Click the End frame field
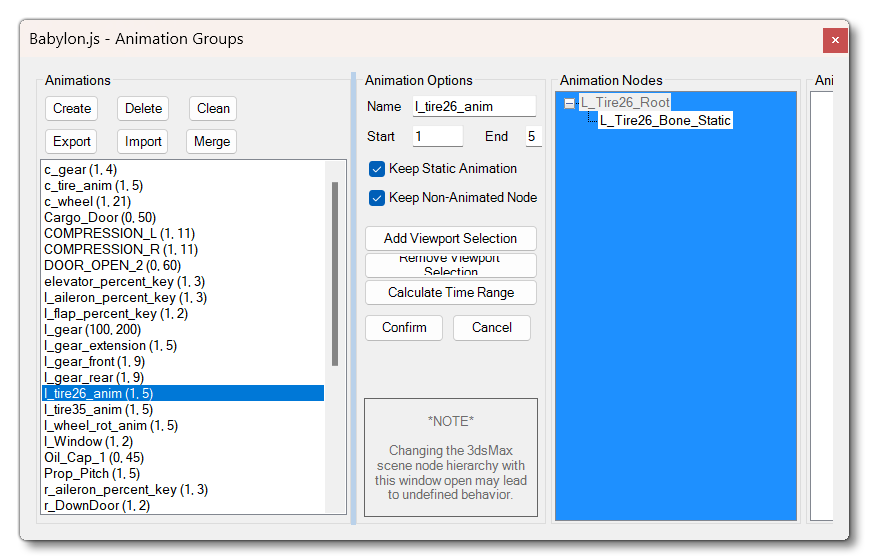The width and height of the screenshot is (869, 560). click(532, 136)
